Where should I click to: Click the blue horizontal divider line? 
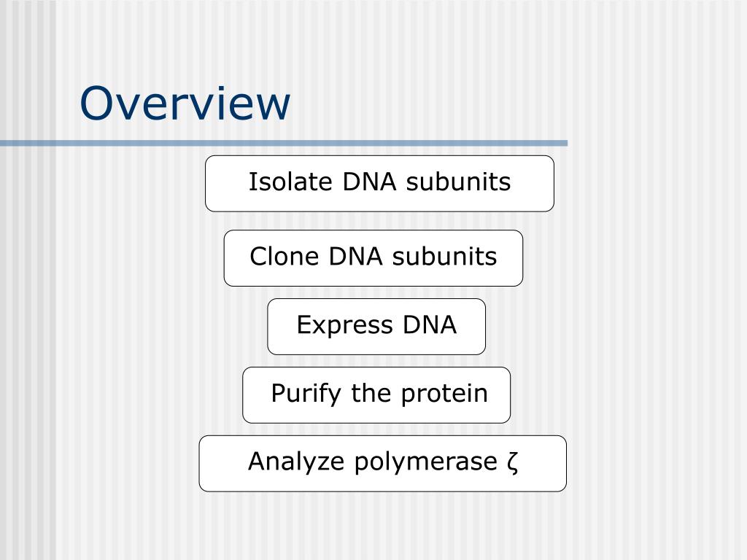[284, 143]
